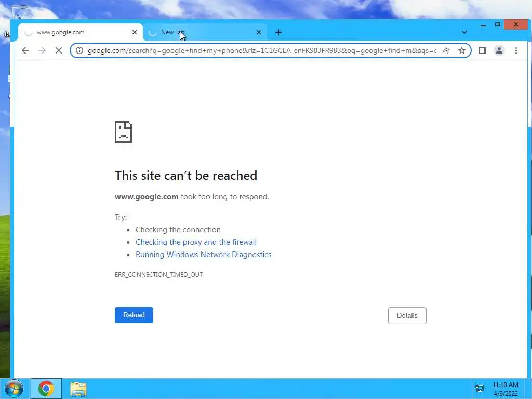
Task: Switch to the New Tab tab
Action: pyautogui.click(x=205, y=32)
